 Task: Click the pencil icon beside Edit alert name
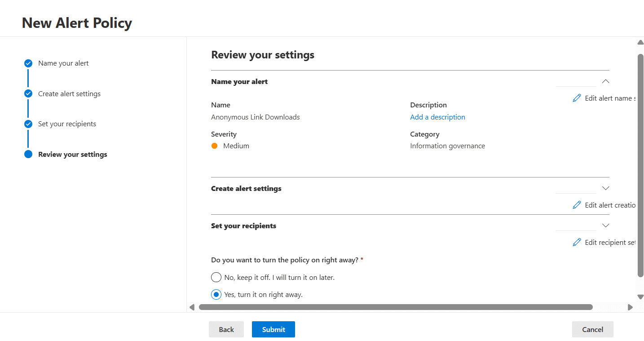577,98
